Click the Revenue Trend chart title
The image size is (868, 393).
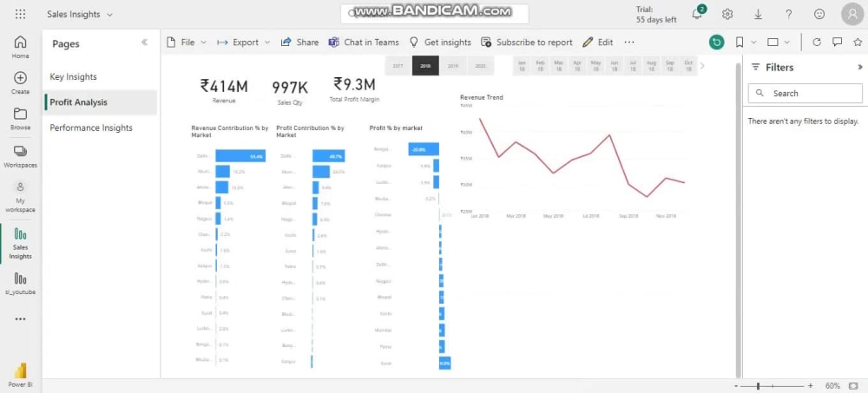pos(482,97)
